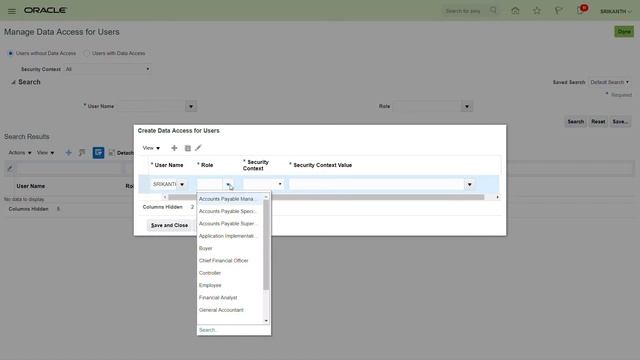Viewport: 640px width, 360px height.
Task: Click the Query By Example filter icon
Action: tap(98, 153)
